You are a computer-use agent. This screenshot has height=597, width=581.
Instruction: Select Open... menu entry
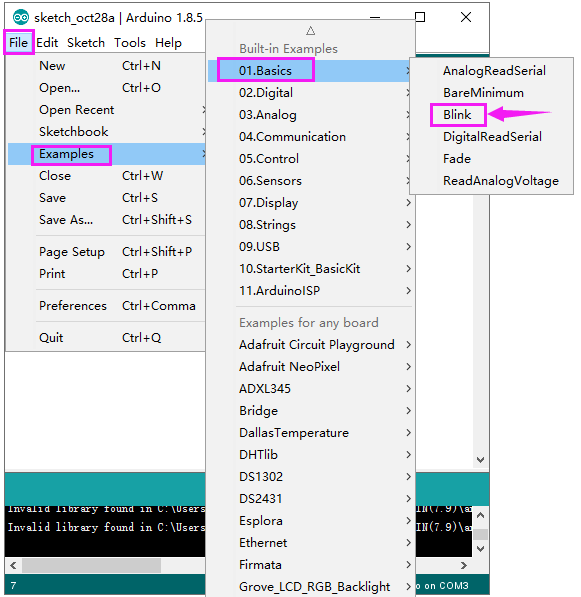(107, 88)
